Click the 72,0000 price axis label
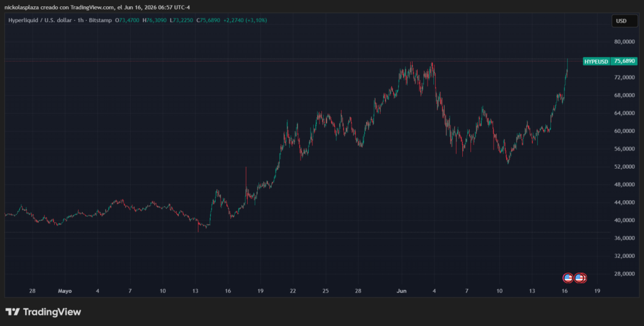Screen dimensions: 644x326 click(x=625, y=77)
